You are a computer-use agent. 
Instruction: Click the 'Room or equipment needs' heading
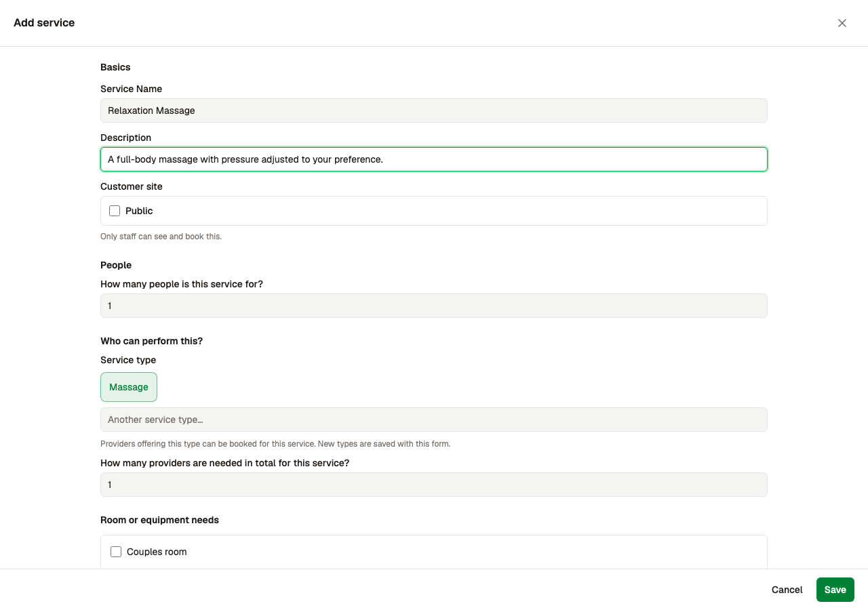[159, 520]
